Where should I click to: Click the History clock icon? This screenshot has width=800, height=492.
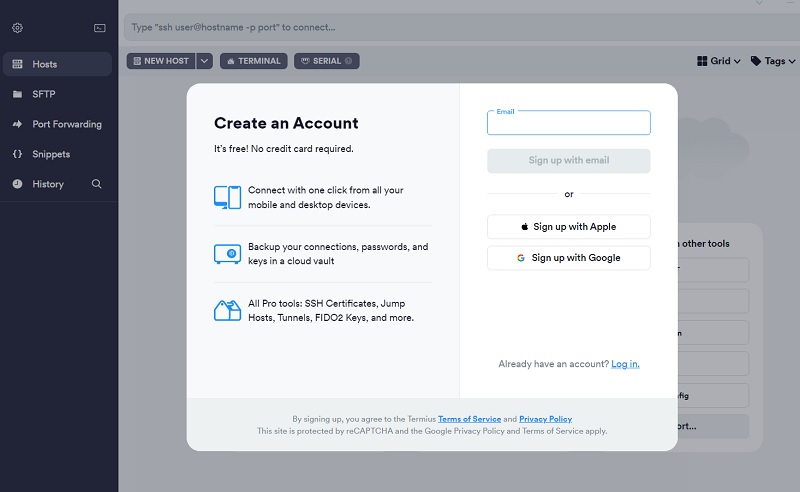(17, 184)
